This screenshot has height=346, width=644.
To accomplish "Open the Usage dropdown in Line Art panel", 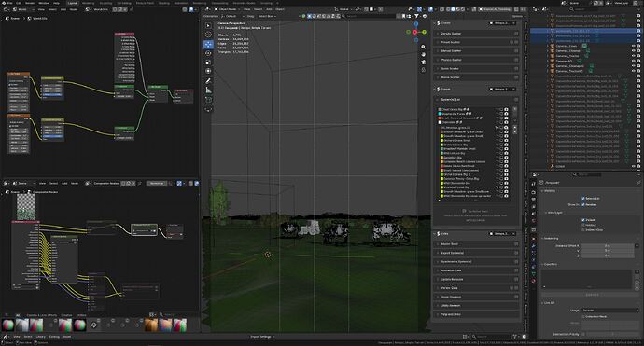I will point(610,311).
